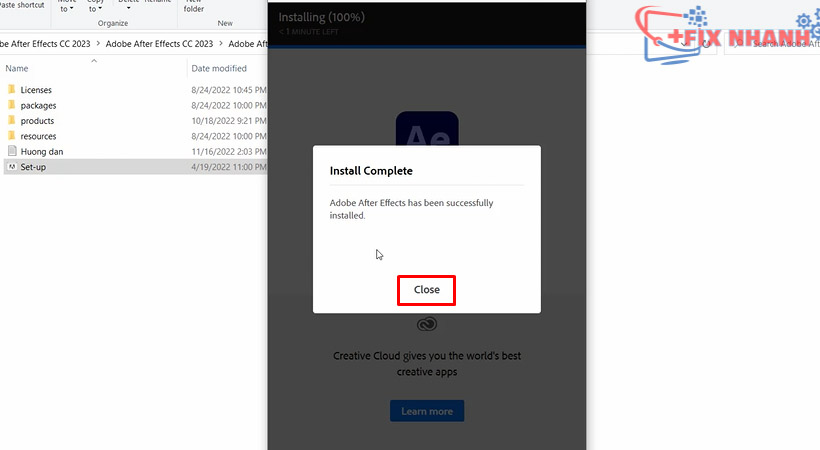Click New folder in Explorer ribbon
The width and height of the screenshot is (820, 450).
193,6
